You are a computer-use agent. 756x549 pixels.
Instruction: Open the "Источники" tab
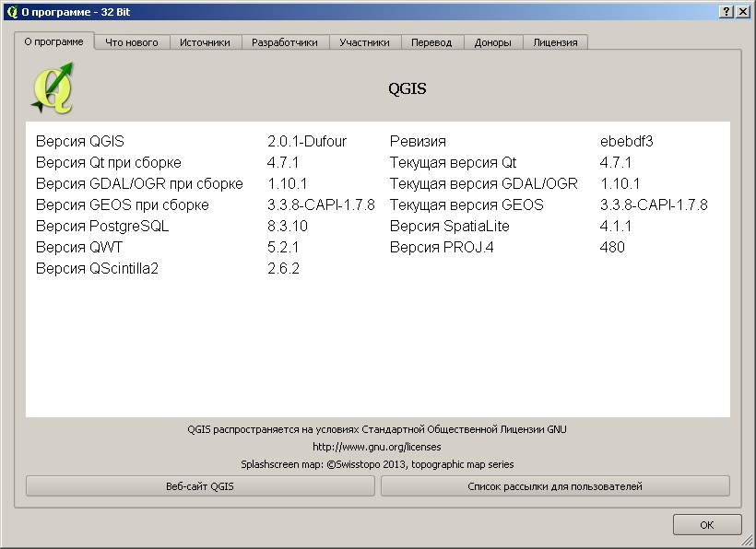(207, 41)
